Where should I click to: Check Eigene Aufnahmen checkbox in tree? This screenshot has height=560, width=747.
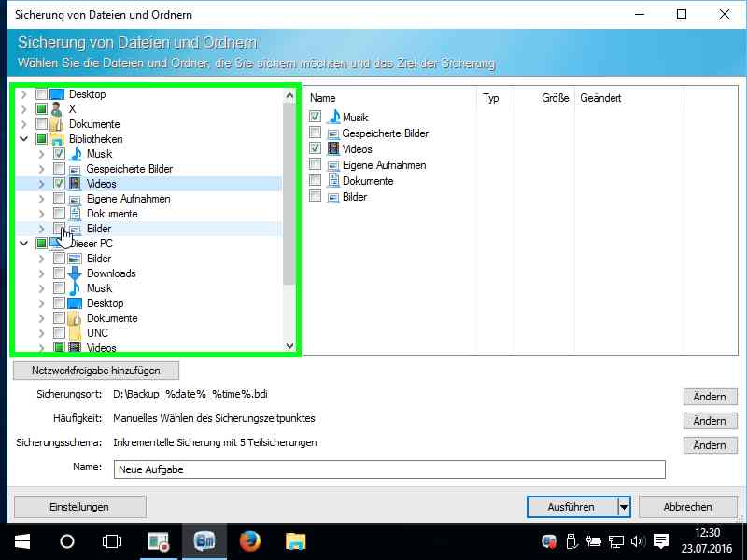pyautogui.click(x=59, y=199)
